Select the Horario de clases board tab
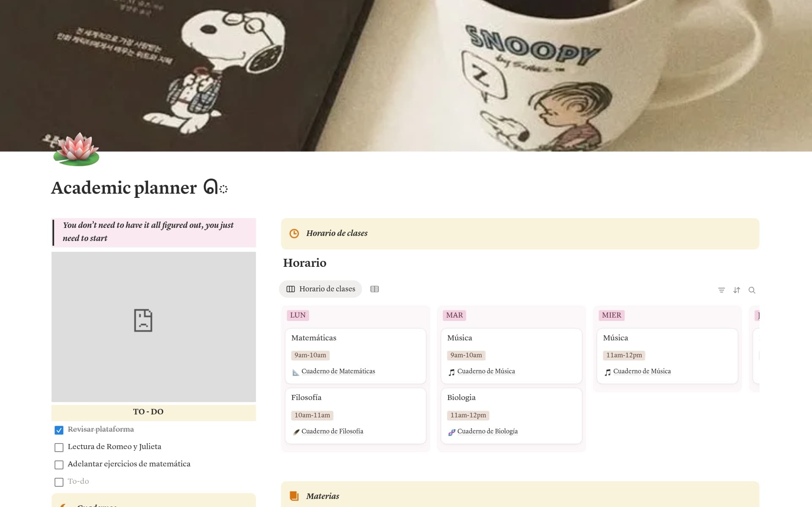 (321, 289)
